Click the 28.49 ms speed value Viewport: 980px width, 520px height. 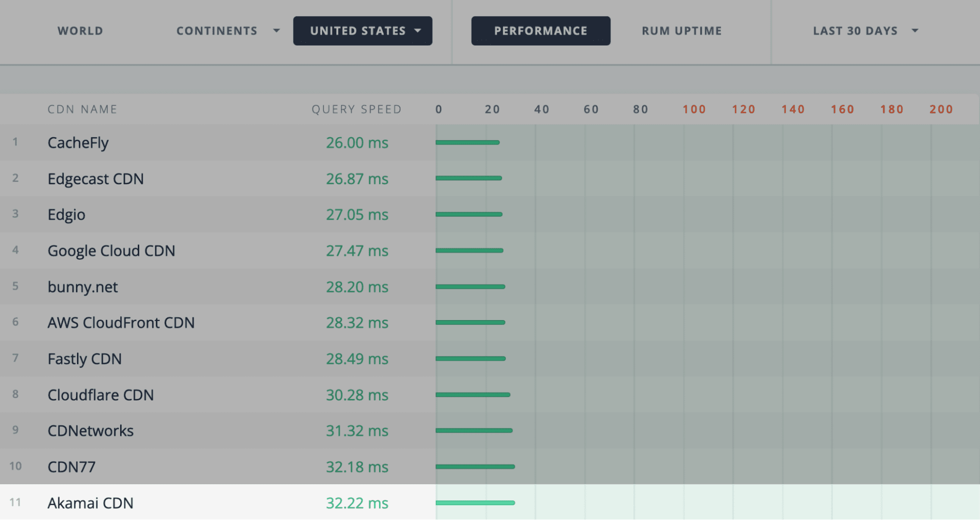coord(357,359)
